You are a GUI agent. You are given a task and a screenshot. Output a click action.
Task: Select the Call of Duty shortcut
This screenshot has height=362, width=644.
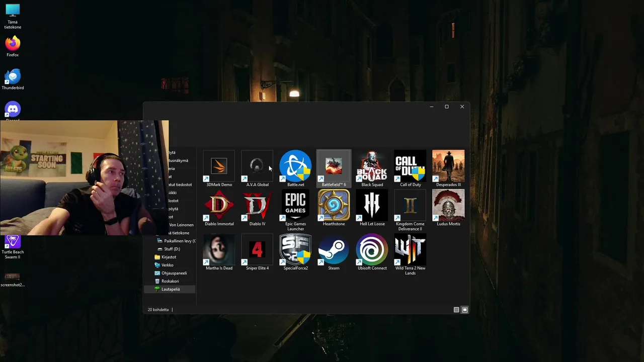tap(410, 169)
